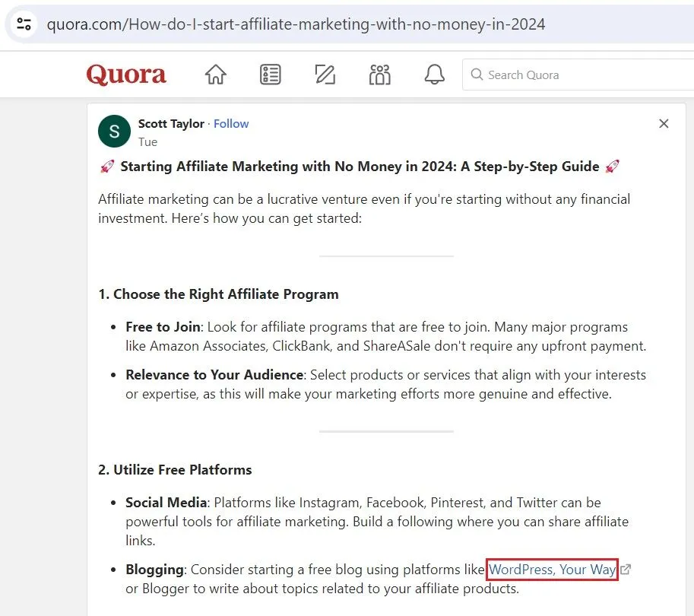Click the "1. Choose the Right Affiliate Program" heading
Viewport: 694px width, 616px height.
click(218, 294)
